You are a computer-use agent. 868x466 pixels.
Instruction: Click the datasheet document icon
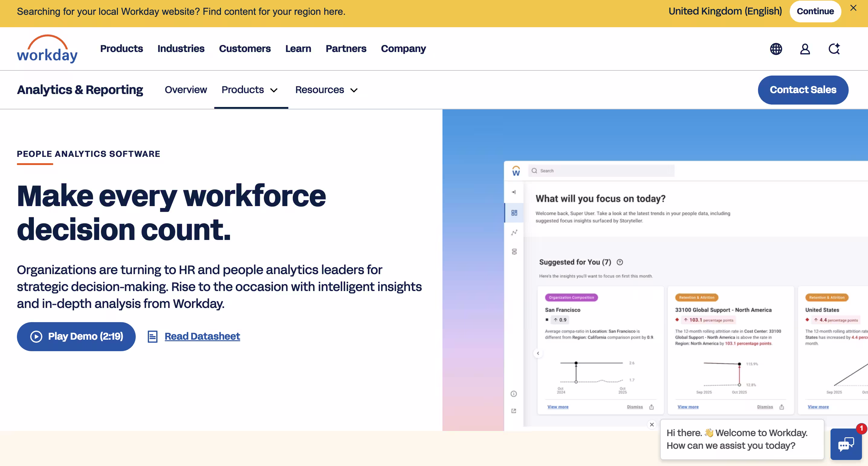tap(152, 336)
